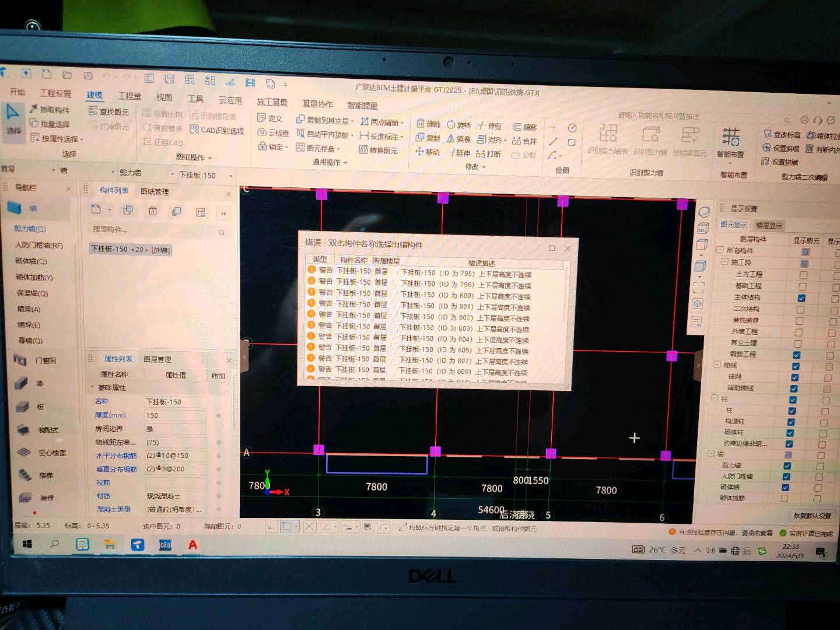Screen dimensions: 840x630
Task: Toggle 轴网 display checkbox
Action: [794, 377]
